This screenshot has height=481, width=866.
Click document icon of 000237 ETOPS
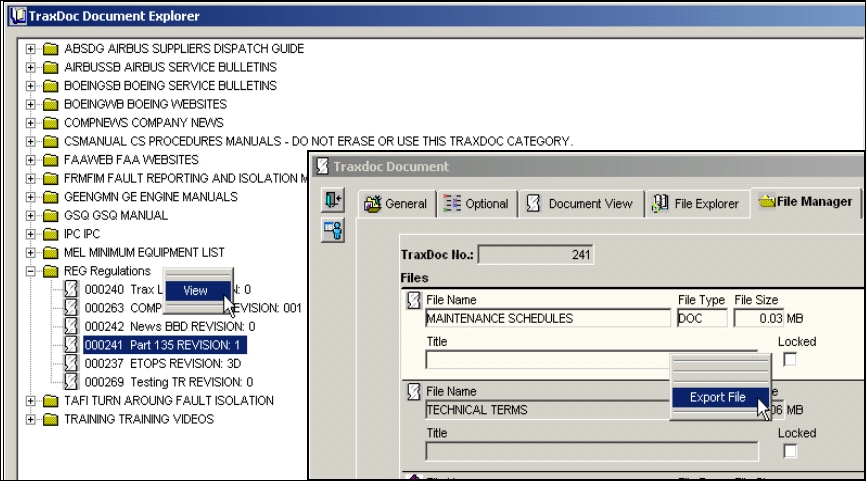(x=71, y=363)
